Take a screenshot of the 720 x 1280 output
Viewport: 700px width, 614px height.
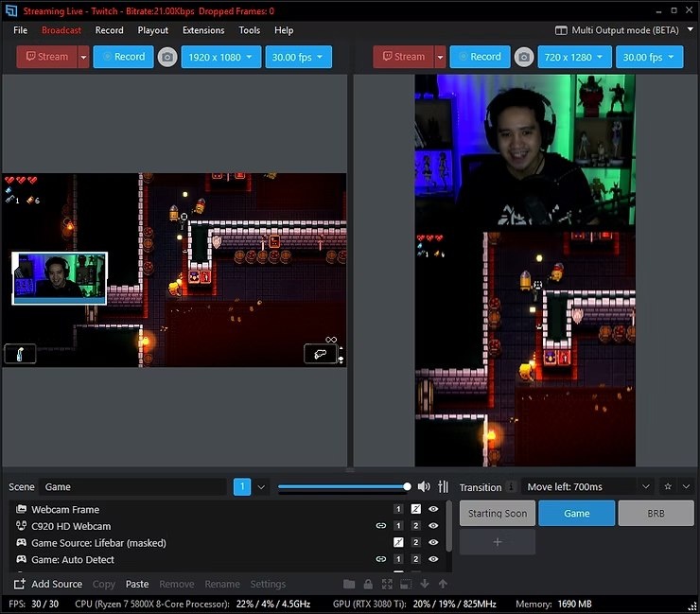click(x=524, y=57)
